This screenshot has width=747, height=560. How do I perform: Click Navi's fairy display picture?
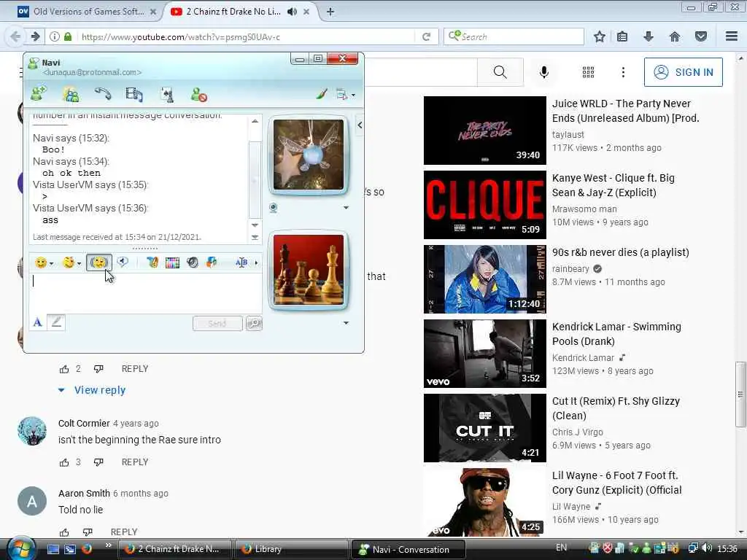(309, 155)
